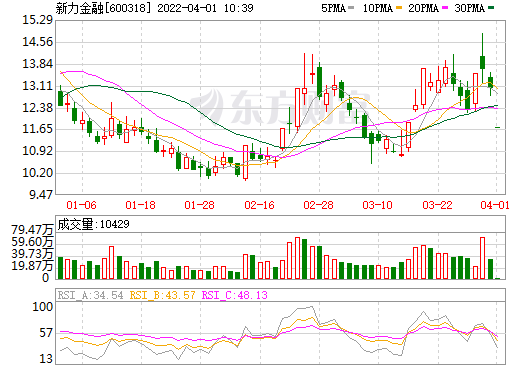This screenshot has width=520, height=365.
Task: Click the orange 10PMA legend color marker
Action: click(398, 8)
